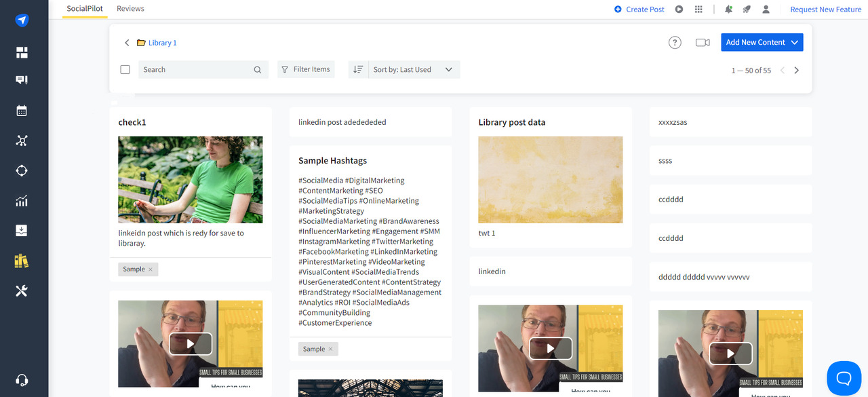This screenshot has width=868, height=397.
Task: Open the notifications bell icon
Action: coord(728,10)
